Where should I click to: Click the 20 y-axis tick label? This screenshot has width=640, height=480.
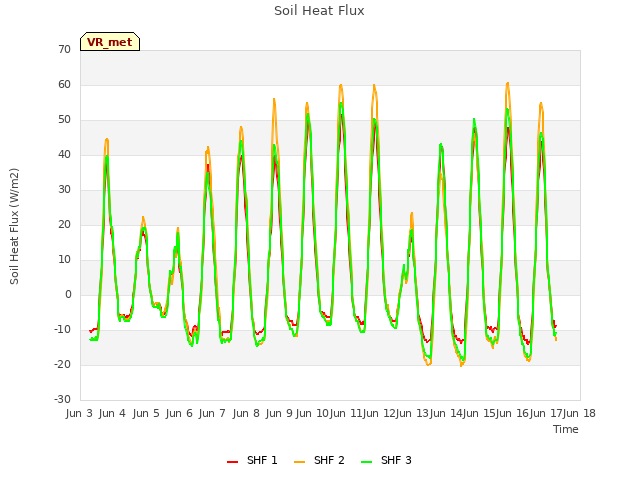tap(64, 224)
